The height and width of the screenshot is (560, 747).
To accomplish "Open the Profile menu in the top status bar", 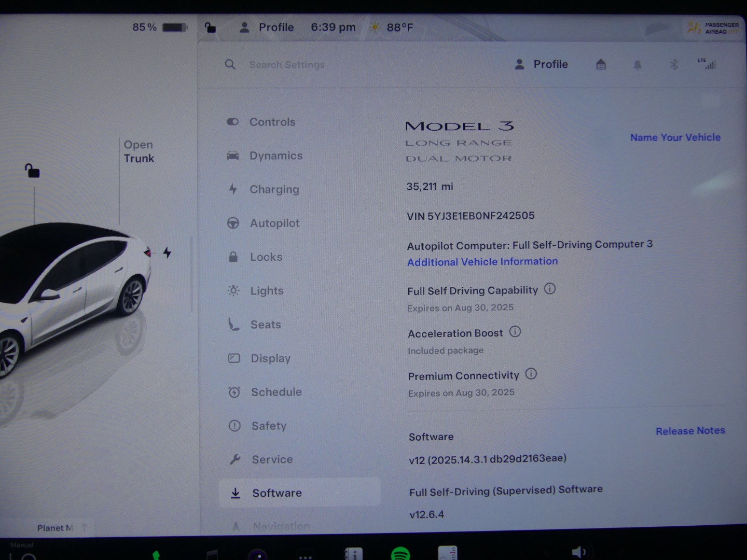I will 267,27.
